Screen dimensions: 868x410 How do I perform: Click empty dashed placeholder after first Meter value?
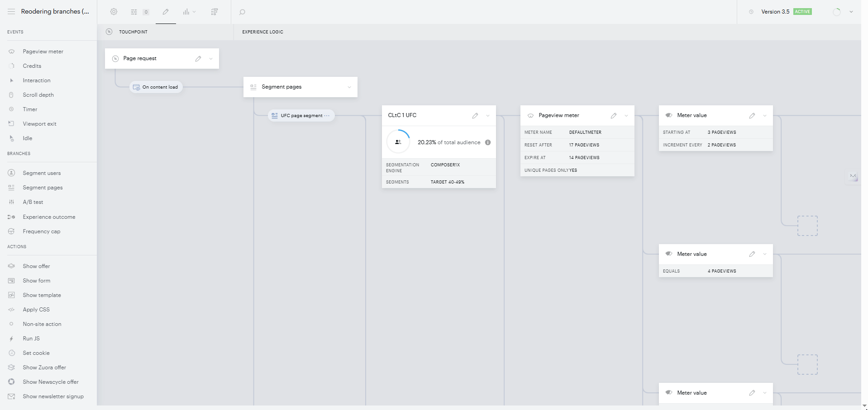[807, 226]
